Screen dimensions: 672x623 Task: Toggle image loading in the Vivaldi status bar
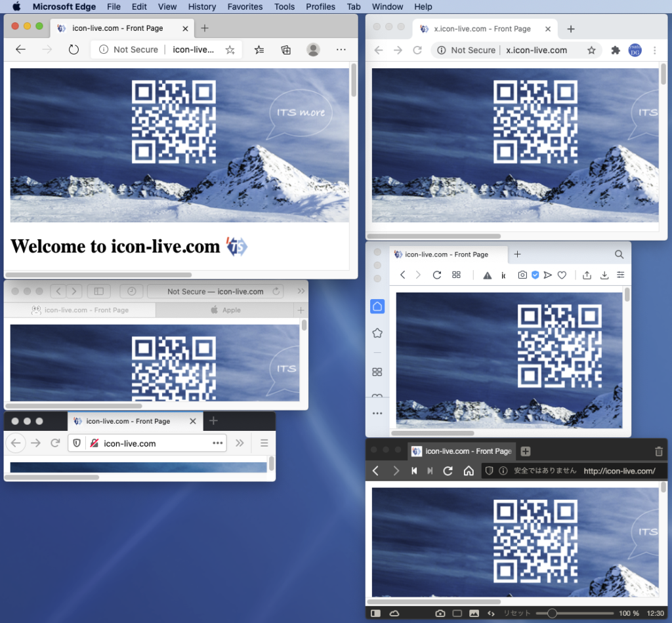point(474,613)
